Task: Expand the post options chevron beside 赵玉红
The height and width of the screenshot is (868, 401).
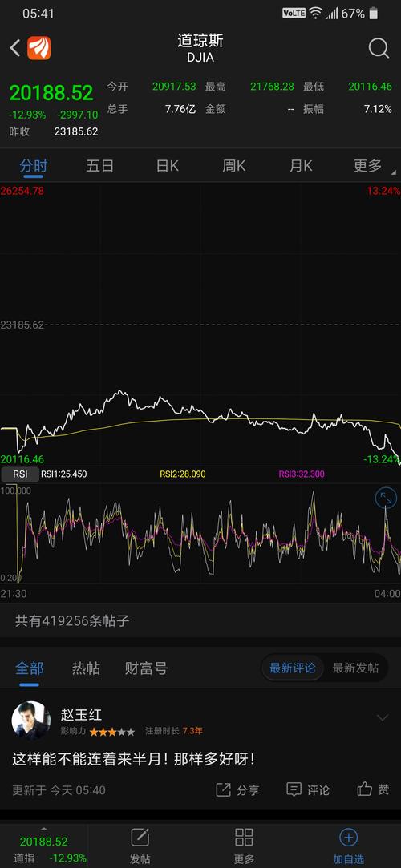Action: 383,718
